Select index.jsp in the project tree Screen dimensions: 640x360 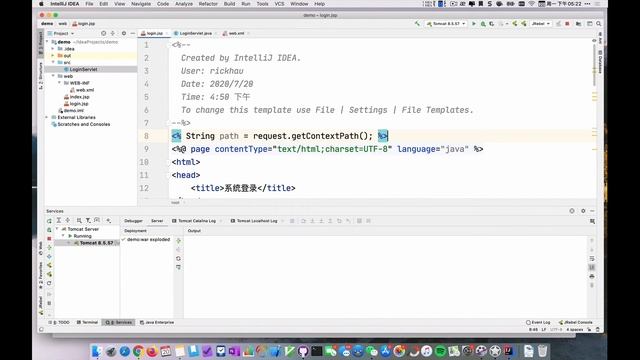76,97
